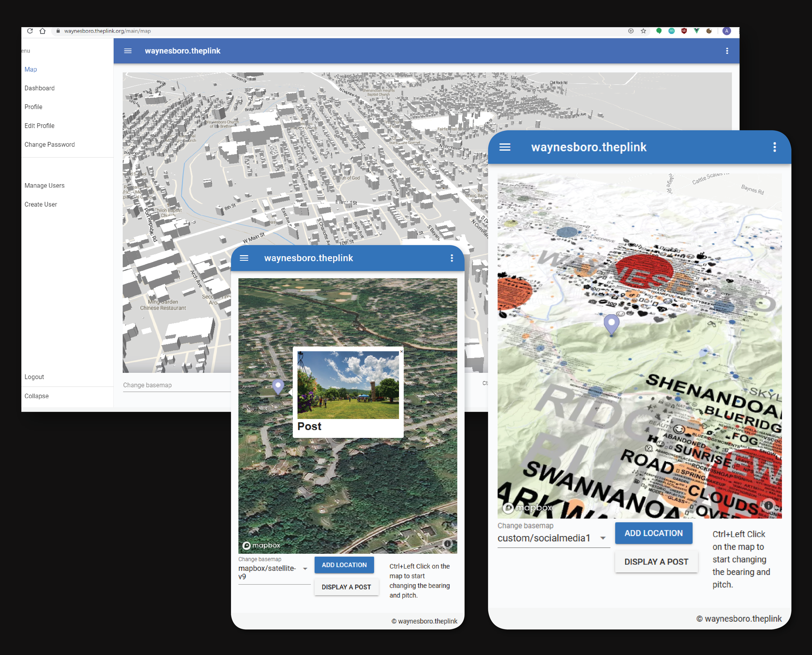Go to Edit Profile in sidebar

(39, 126)
